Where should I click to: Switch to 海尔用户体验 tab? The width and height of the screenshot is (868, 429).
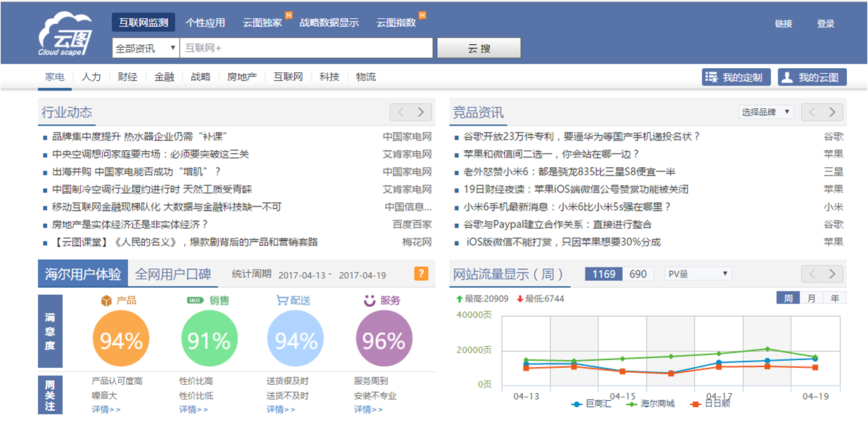click(82, 274)
